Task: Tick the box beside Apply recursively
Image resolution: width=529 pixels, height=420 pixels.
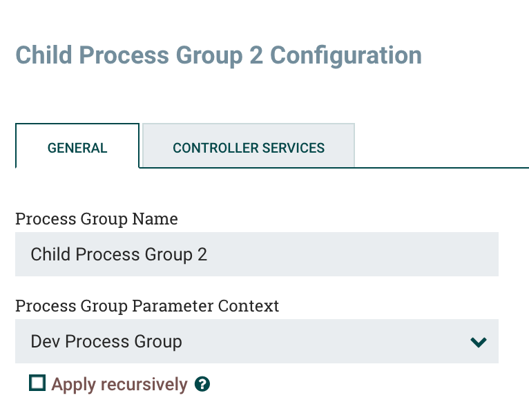Action: click(37, 383)
